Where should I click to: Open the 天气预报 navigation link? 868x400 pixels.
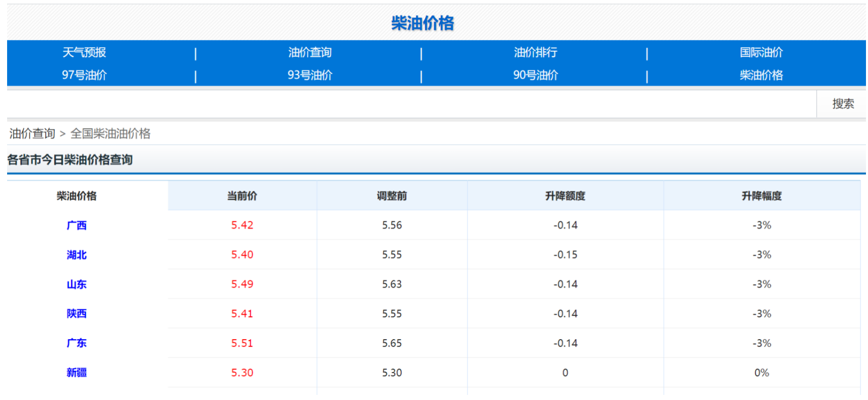click(84, 52)
